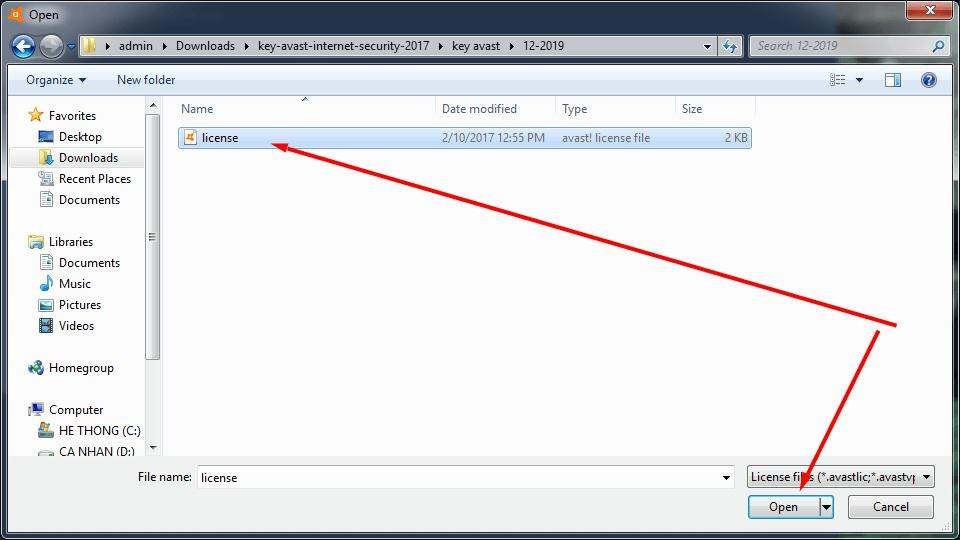This screenshot has width=960, height=540.
Task: Open Documents under Libraries
Action: point(89,263)
